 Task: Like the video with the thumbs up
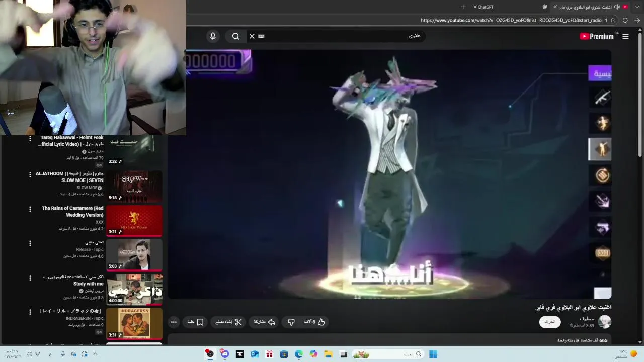point(315,322)
